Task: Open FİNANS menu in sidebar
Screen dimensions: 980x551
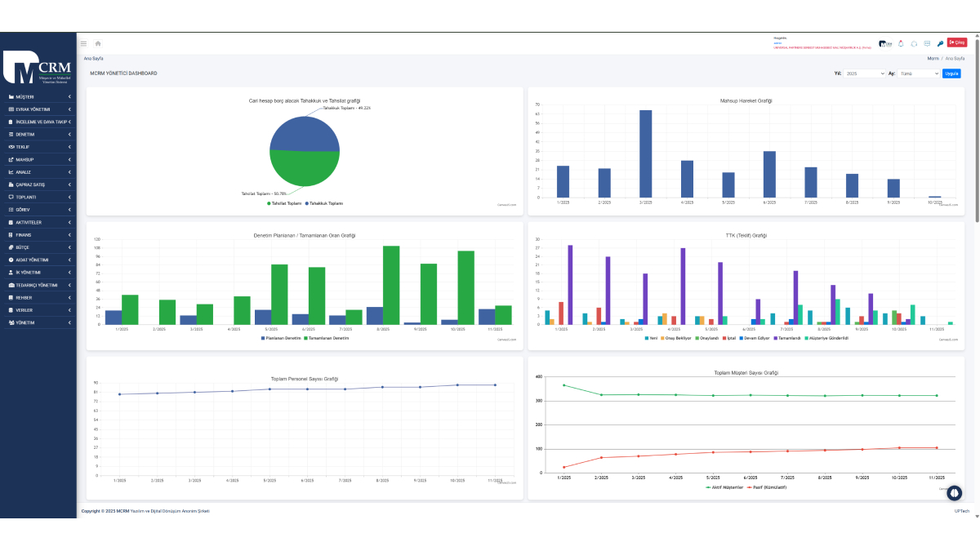Action: click(39, 234)
